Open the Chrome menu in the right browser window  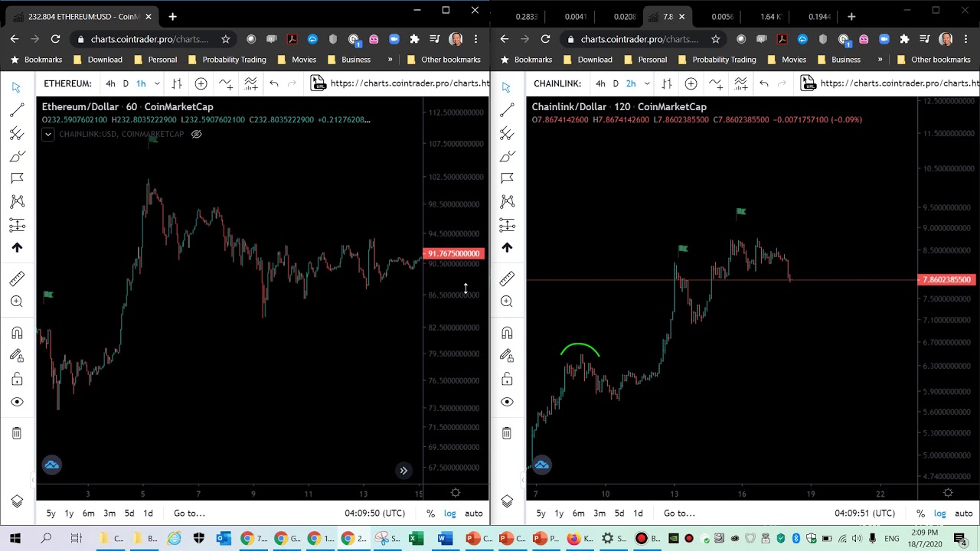click(965, 39)
